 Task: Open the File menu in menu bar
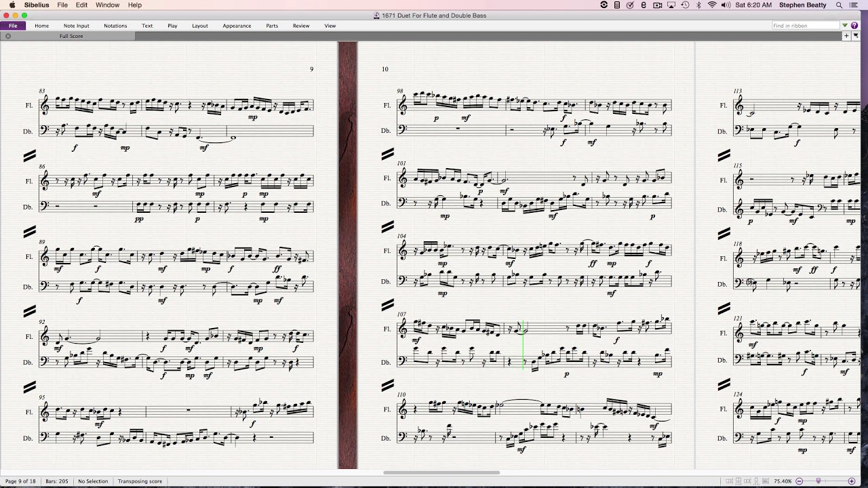coord(62,5)
